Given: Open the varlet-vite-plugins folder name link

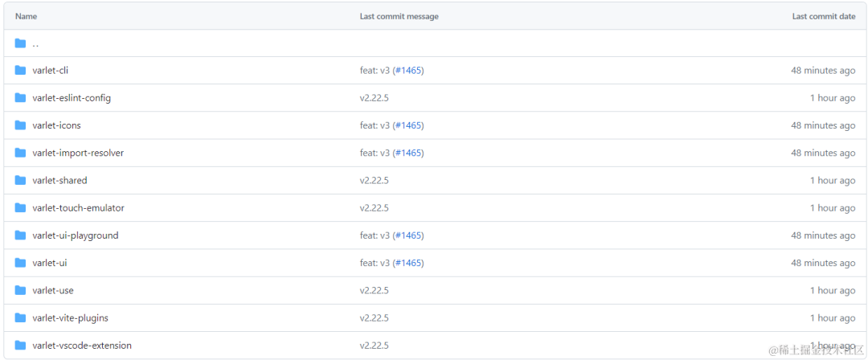Looking at the screenshot, I should [x=70, y=318].
